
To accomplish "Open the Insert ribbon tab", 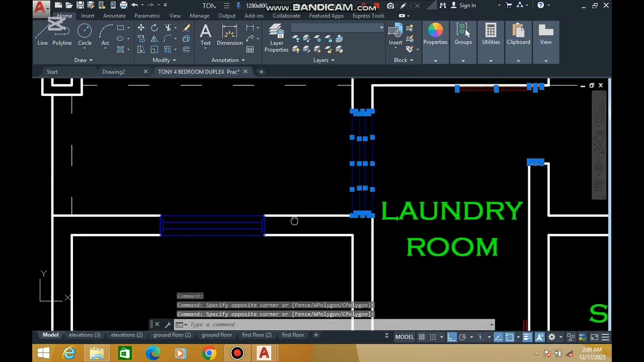I will (88, 16).
